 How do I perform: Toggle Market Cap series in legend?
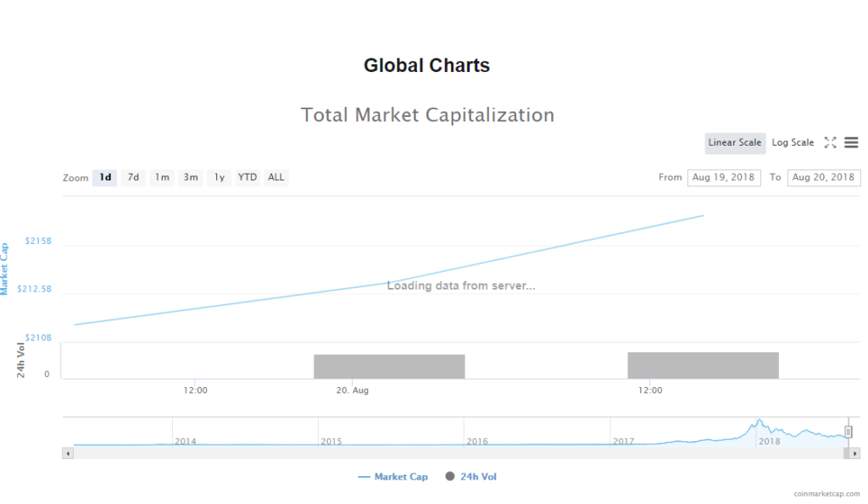click(393, 477)
